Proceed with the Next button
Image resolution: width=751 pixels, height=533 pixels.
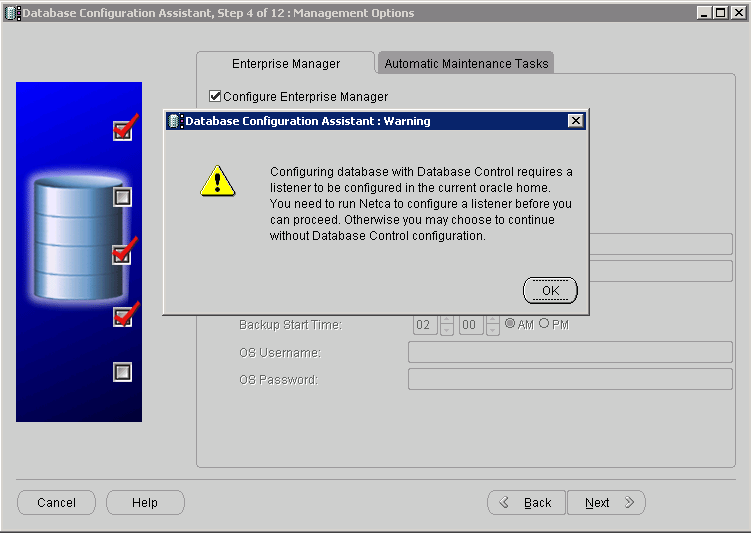click(606, 502)
